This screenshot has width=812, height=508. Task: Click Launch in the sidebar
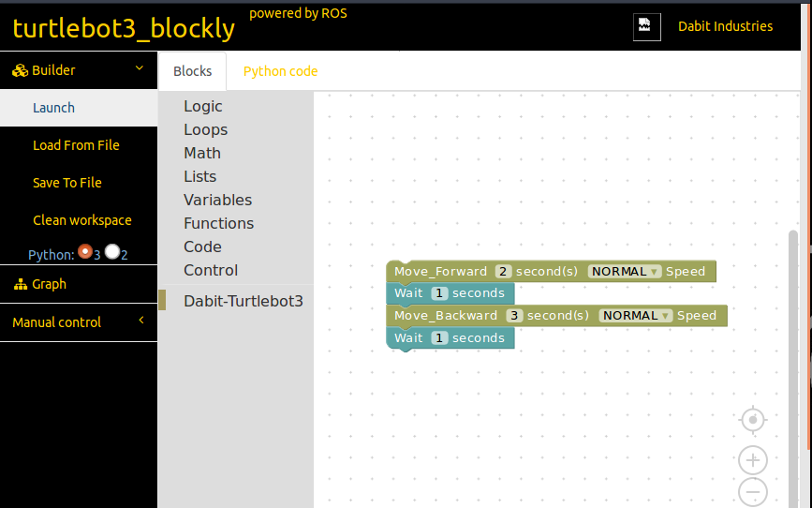tap(79, 108)
